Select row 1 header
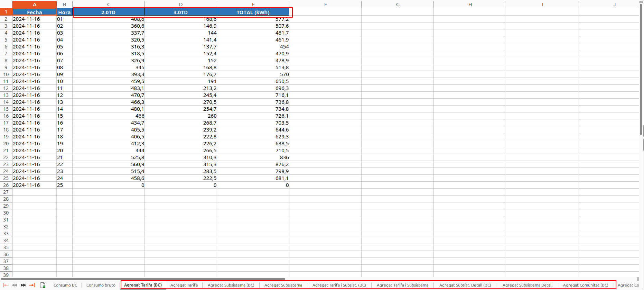Viewport: 644px width, 290px height. (x=6, y=12)
